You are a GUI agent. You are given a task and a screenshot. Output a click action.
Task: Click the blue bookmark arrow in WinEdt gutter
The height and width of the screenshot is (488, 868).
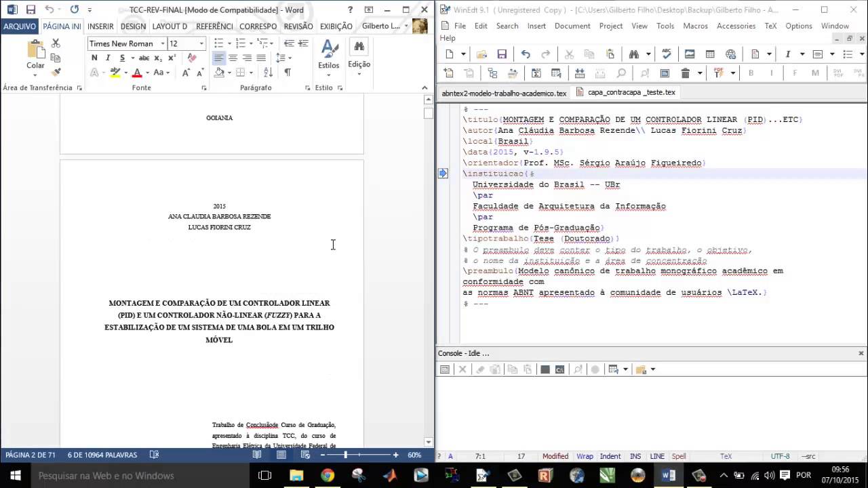pos(443,174)
